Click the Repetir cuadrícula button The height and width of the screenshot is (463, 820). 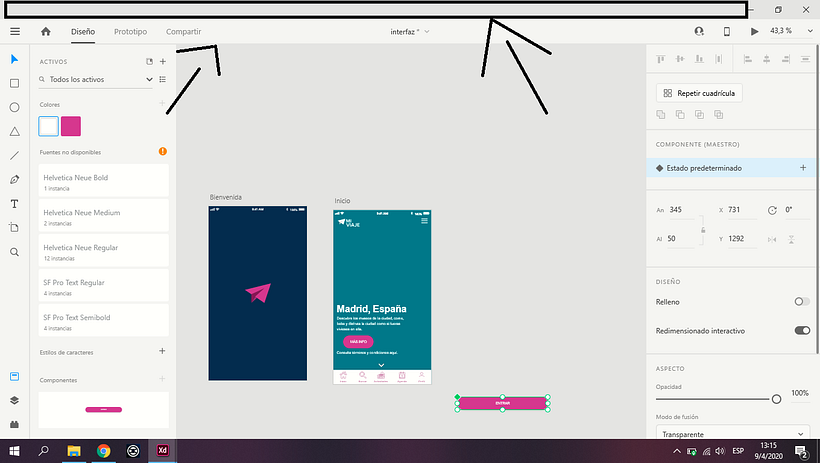(699, 93)
